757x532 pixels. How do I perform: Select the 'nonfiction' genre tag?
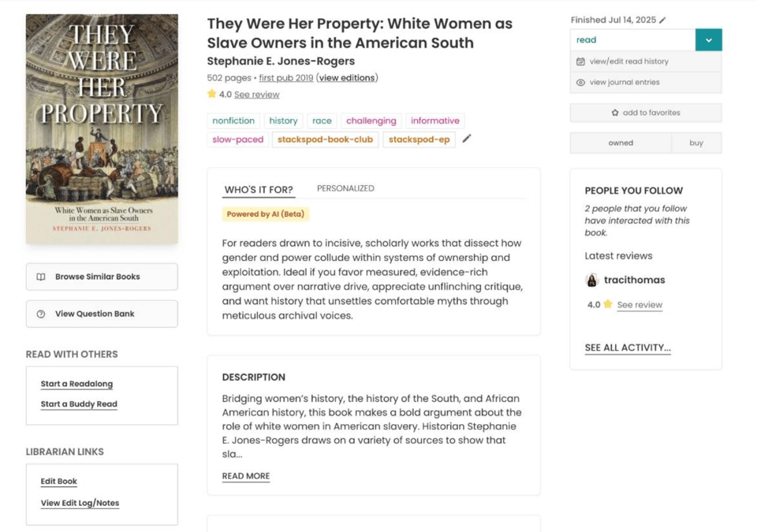233,121
